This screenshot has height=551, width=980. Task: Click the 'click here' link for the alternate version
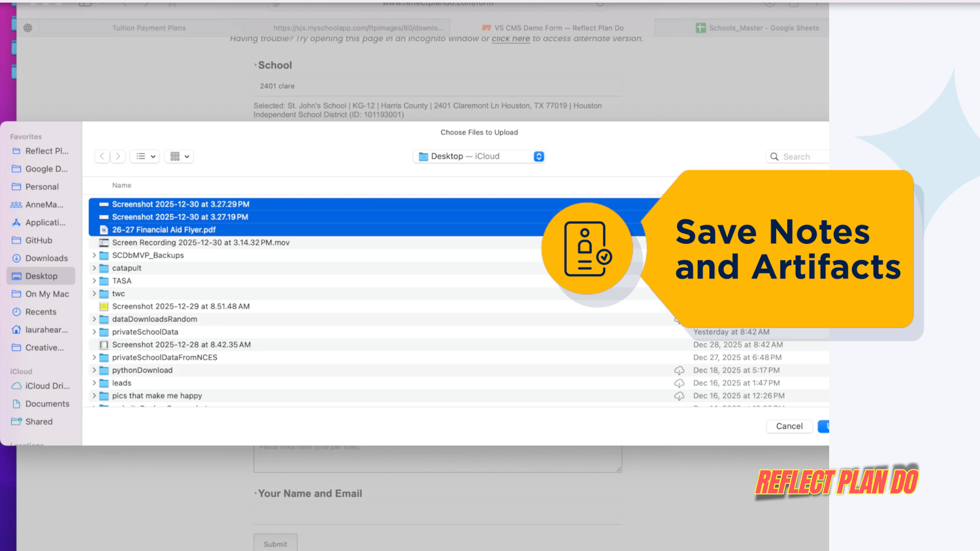(x=510, y=38)
